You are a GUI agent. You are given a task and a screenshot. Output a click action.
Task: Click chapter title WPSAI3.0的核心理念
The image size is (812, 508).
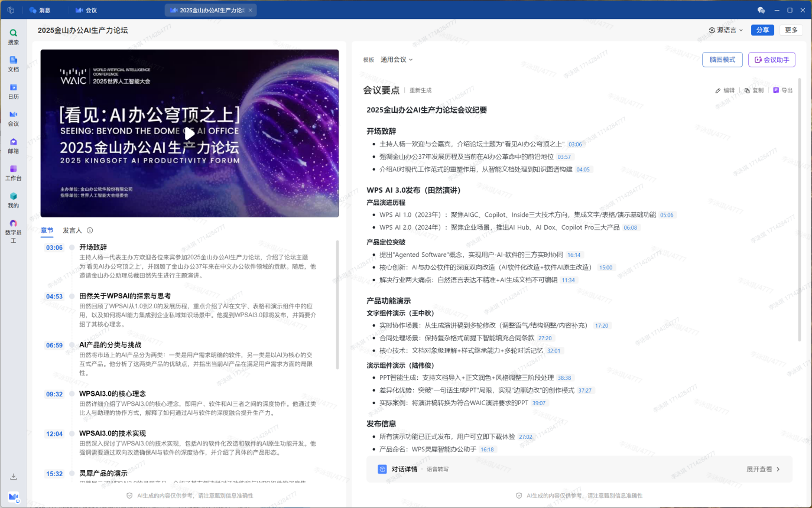(112, 394)
